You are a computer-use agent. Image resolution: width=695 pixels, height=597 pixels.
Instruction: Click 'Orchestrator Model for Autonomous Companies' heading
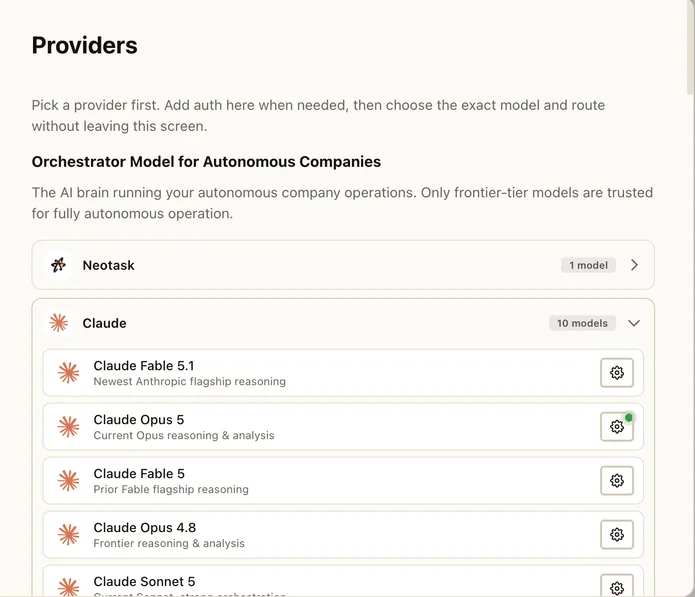206,162
